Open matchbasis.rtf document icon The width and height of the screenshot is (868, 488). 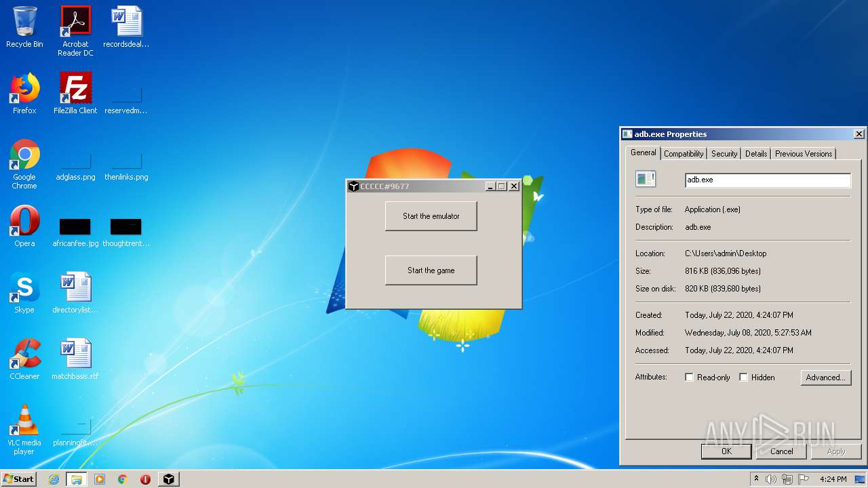[x=75, y=359]
